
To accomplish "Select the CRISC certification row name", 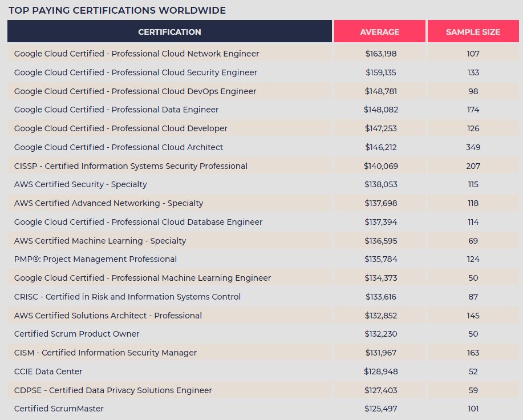I will 127,297.
